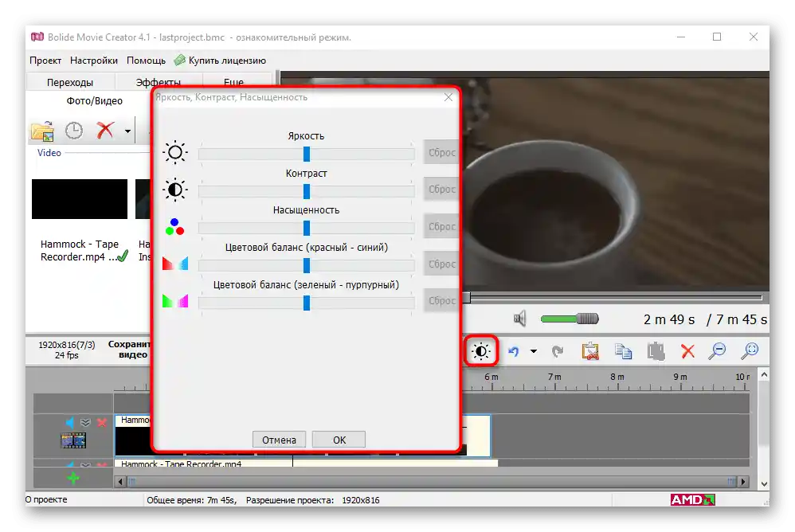This screenshot has width=795, height=532.
Task: Click the add media folder icon
Action: (x=42, y=131)
